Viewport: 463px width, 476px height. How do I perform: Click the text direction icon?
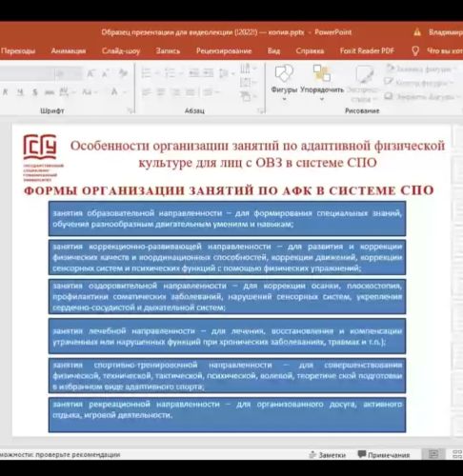[245, 69]
